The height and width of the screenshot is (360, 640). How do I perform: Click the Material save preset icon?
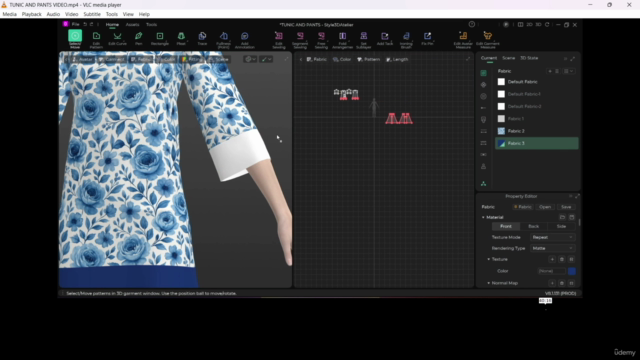point(571,217)
